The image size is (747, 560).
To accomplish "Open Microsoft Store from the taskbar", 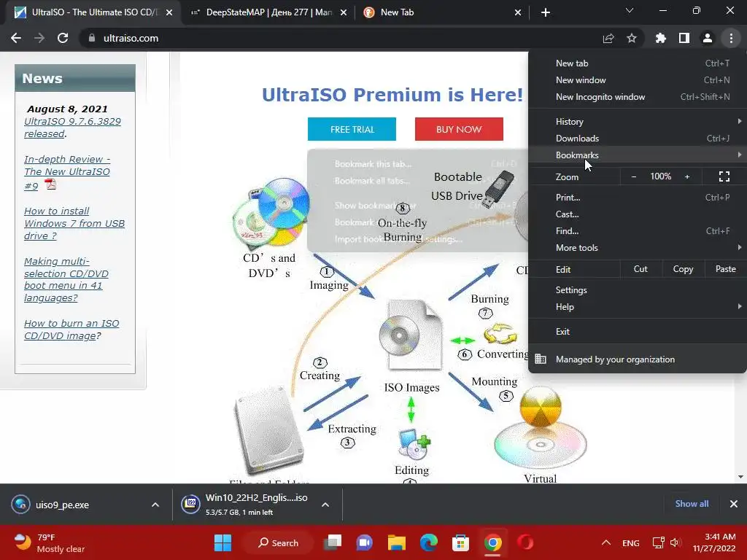I will (460, 542).
